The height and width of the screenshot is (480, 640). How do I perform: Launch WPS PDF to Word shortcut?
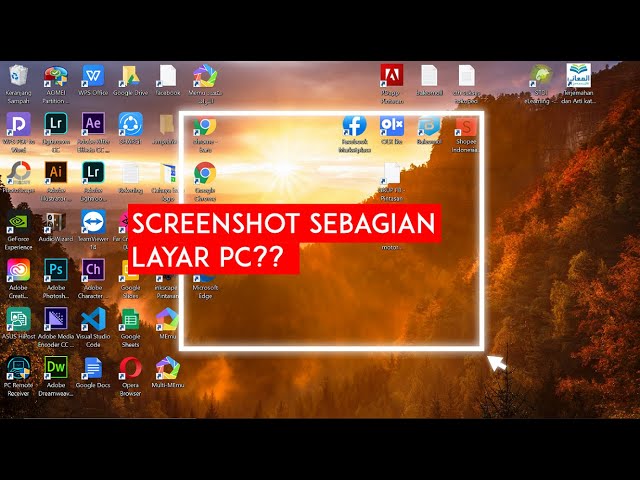point(18,124)
